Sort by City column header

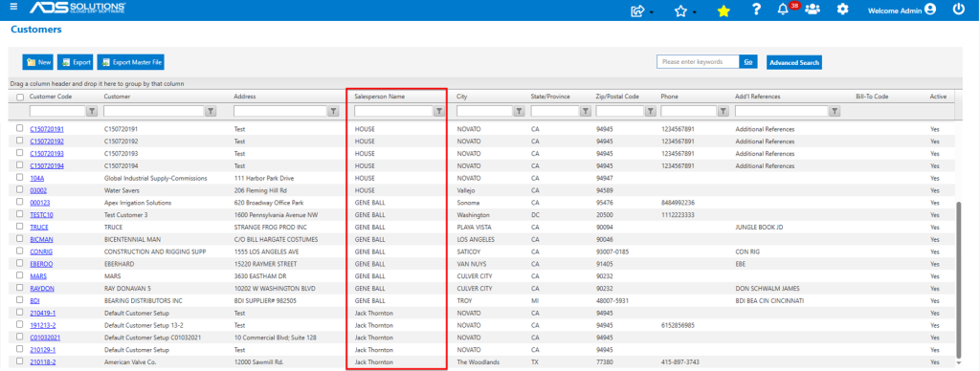coord(462,97)
